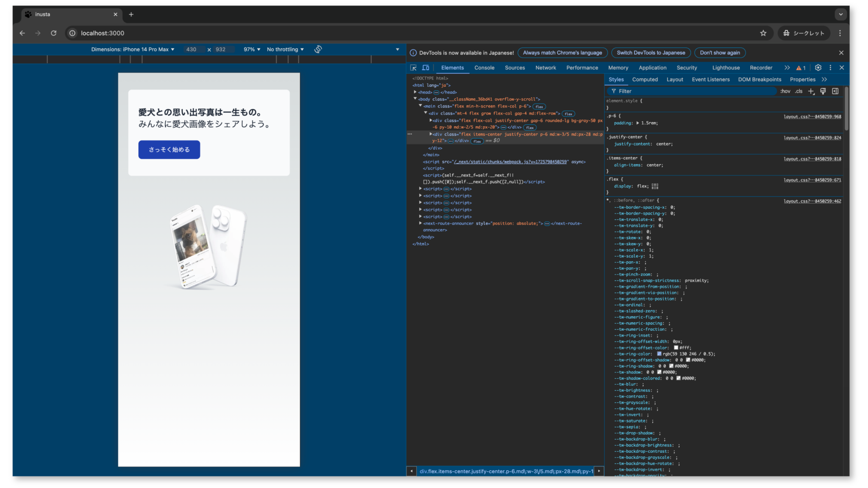Image resolution: width=868 pixels, height=488 pixels.
Task: Click the --tw-shadow-colored color swatch
Action: click(678, 378)
